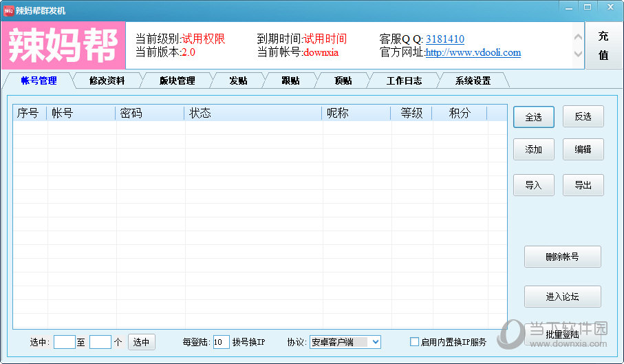Sort by the 帐号 column header

tap(81, 113)
